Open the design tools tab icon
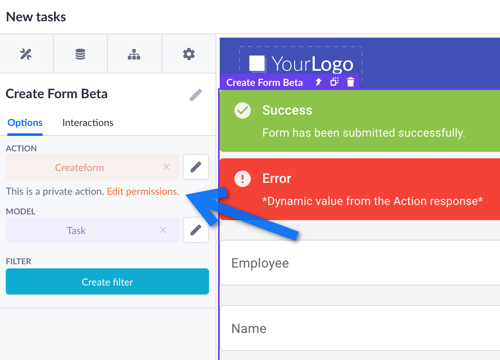 point(26,54)
